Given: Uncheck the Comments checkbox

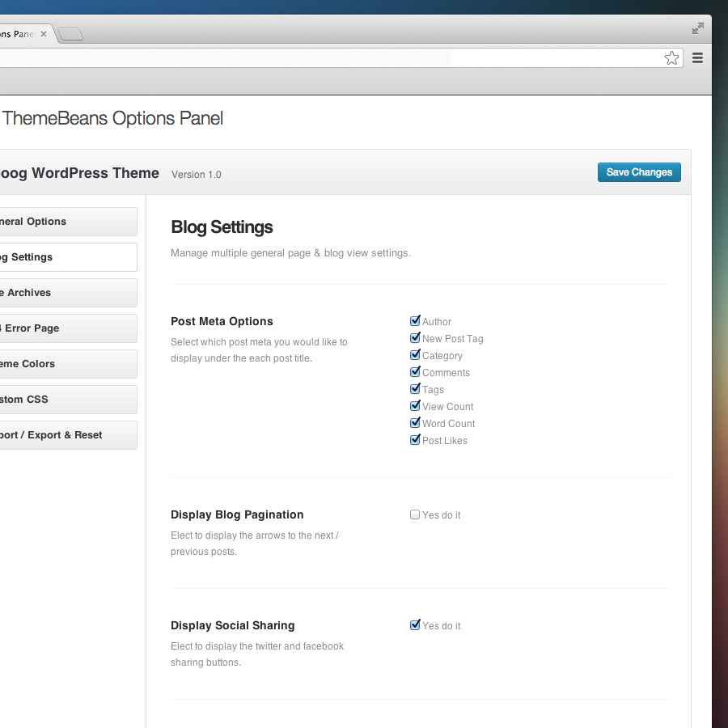Looking at the screenshot, I should [415, 372].
